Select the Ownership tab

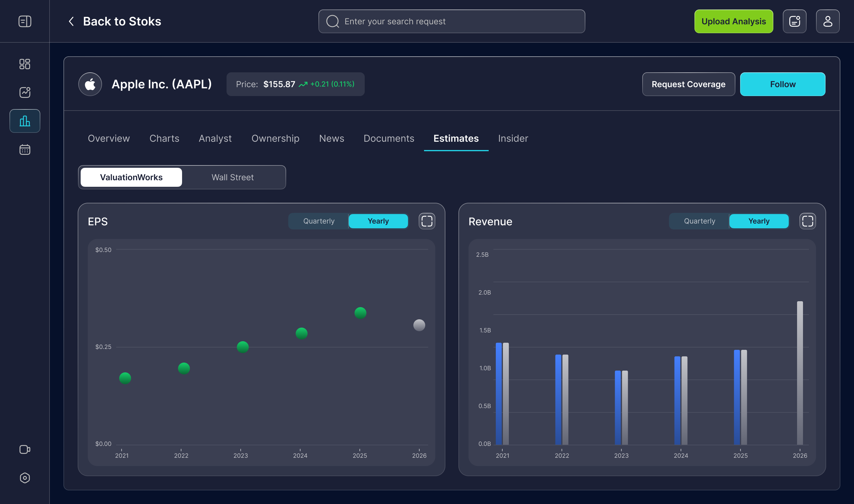point(275,138)
